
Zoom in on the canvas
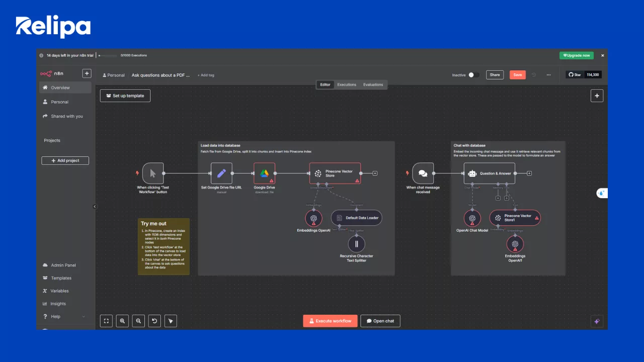click(122, 321)
